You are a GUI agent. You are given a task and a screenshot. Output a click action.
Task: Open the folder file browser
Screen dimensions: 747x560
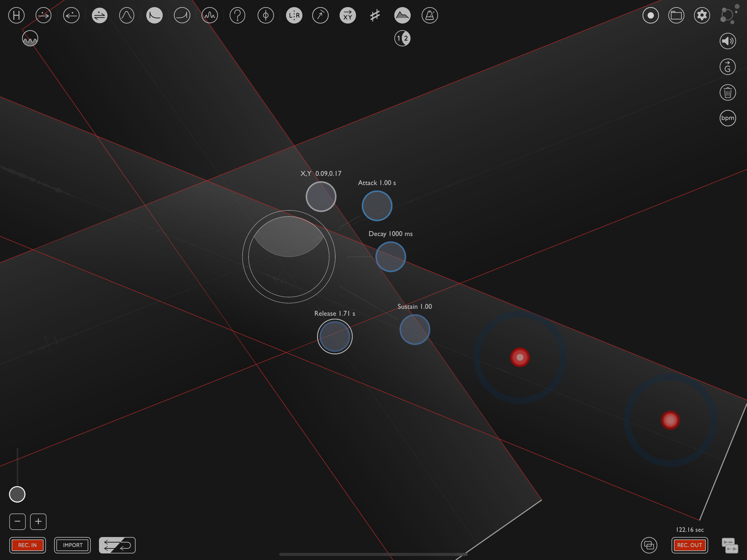point(676,15)
